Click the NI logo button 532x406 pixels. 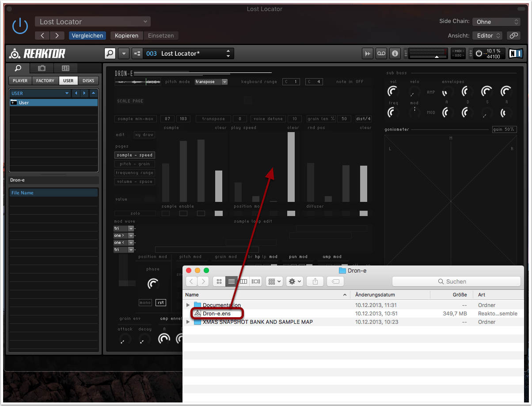pos(515,53)
